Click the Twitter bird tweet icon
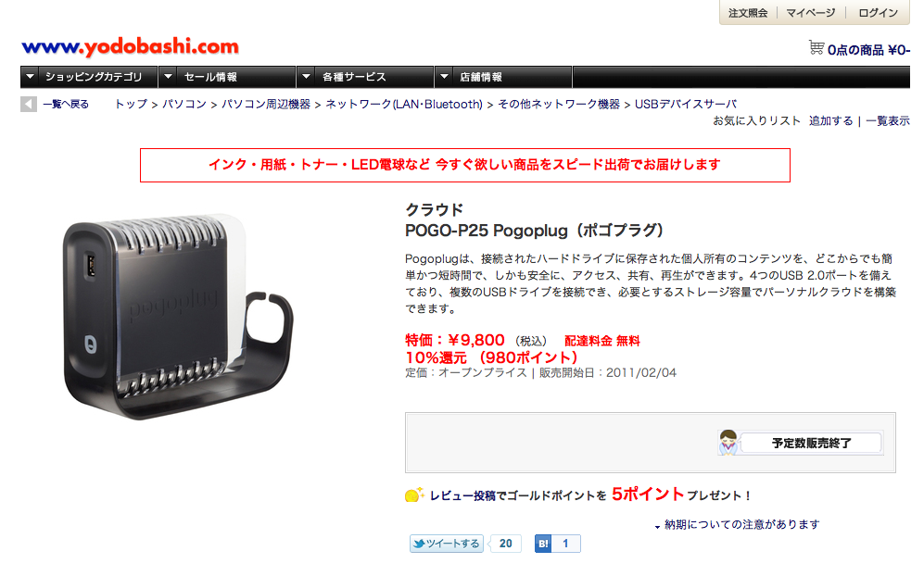924x576 pixels. 419,544
